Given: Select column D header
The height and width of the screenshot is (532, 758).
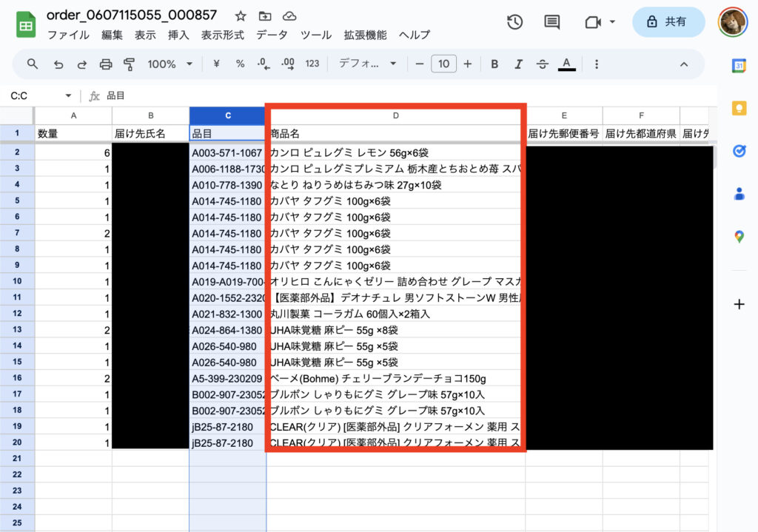Looking at the screenshot, I should coord(395,115).
